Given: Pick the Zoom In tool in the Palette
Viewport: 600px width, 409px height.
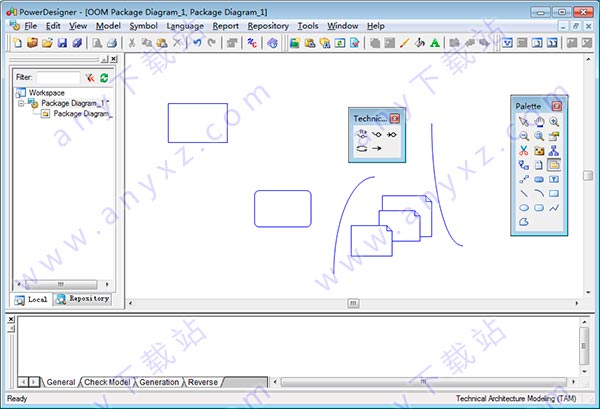Looking at the screenshot, I should click(x=553, y=122).
